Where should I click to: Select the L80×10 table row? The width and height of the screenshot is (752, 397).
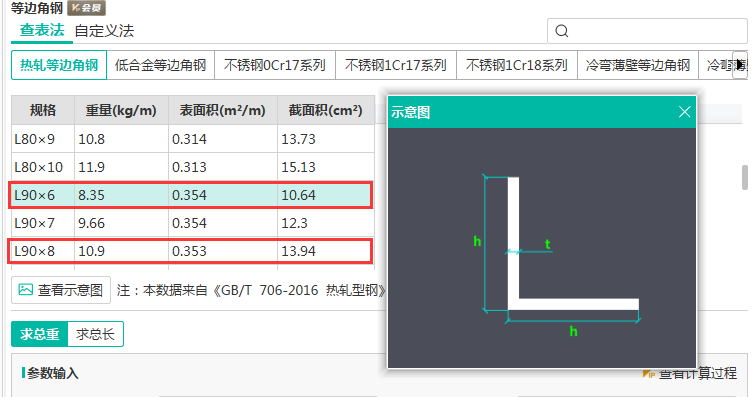pyautogui.click(x=193, y=167)
